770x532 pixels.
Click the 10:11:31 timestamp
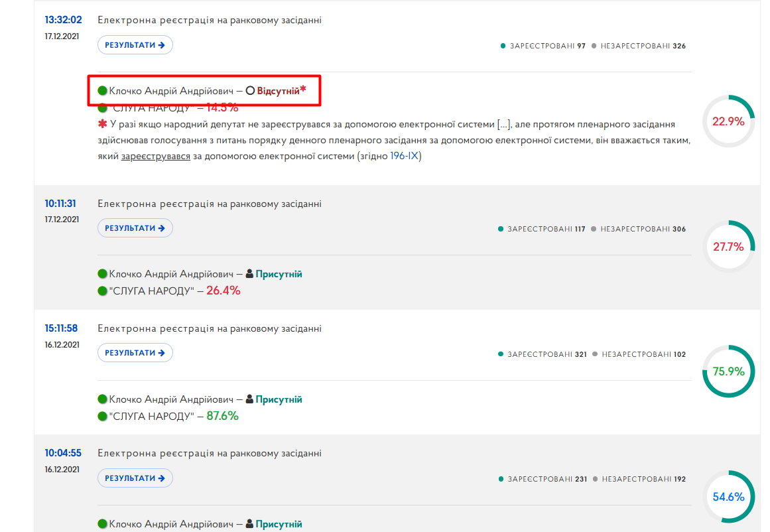[x=60, y=204]
